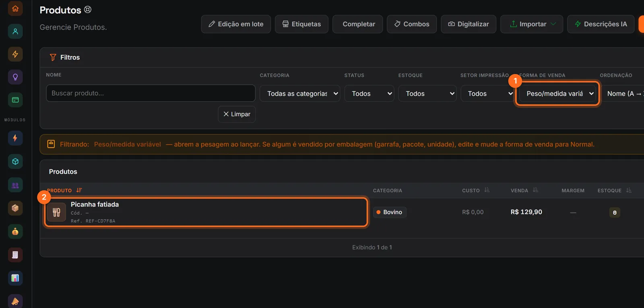The width and height of the screenshot is (644, 308).
Task: Click the Margem column header
Action: pos(573,190)
